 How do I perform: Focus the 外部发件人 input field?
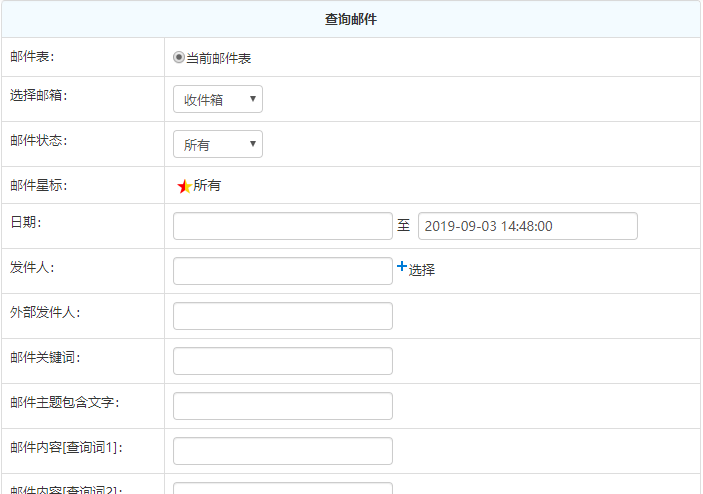[283, 316]
